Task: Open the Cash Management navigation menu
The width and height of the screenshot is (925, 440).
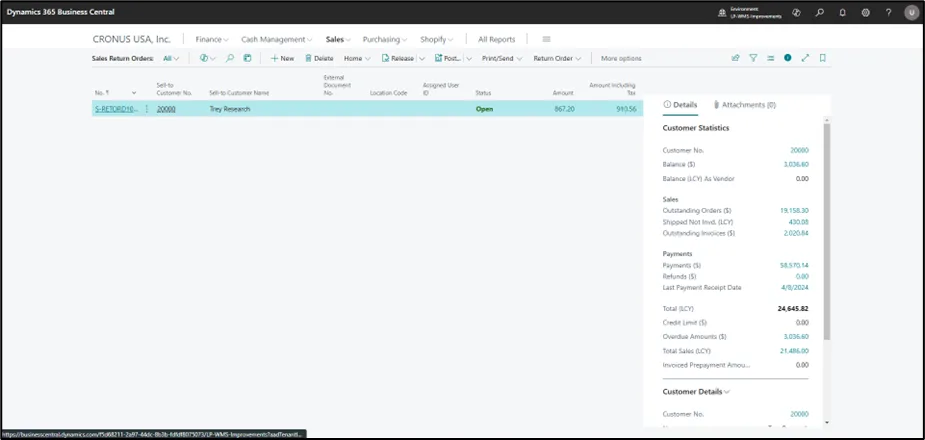Action: [277, 40]
